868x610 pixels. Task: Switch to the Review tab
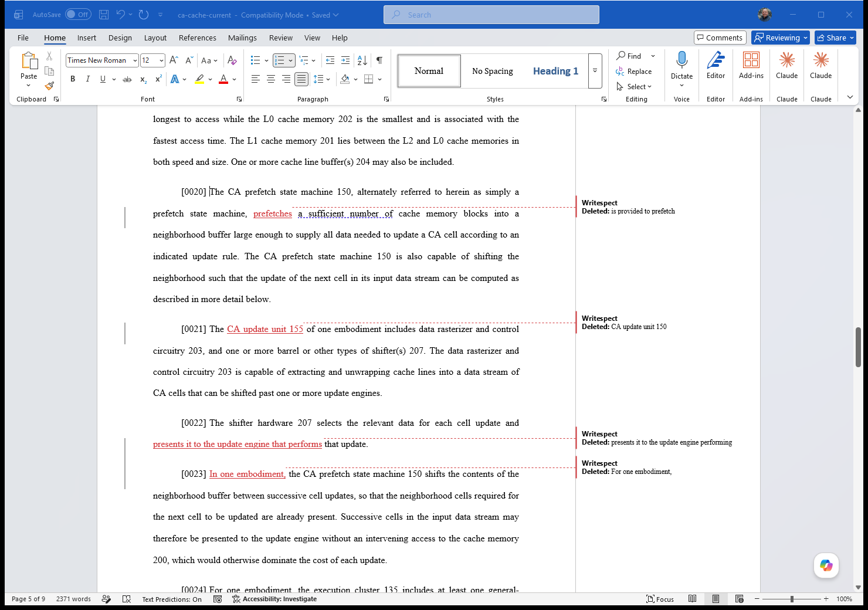[281, 38]
